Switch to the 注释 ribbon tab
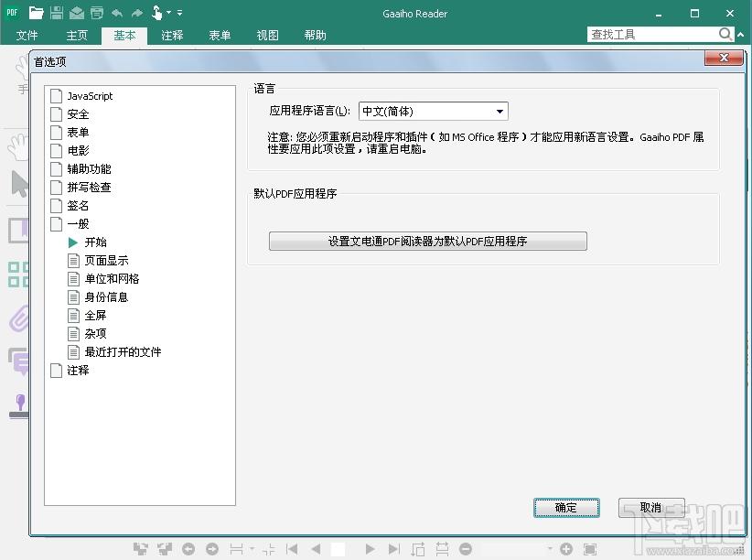The width and height of the screenshot is (752, 560). click(x=172, y=35)
